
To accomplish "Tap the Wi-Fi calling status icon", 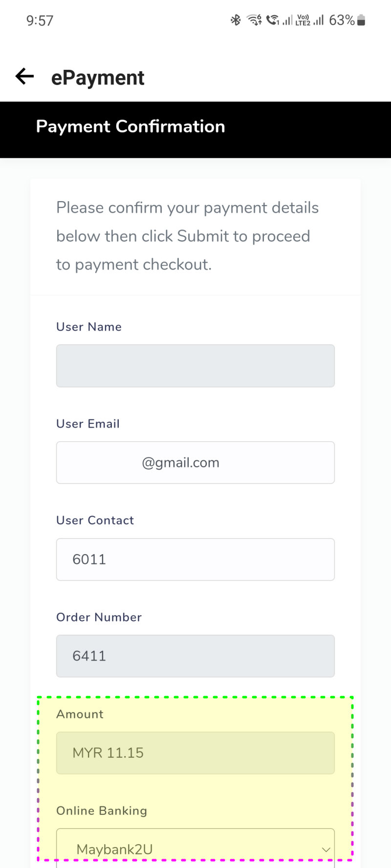I will [x=273, y=20].
